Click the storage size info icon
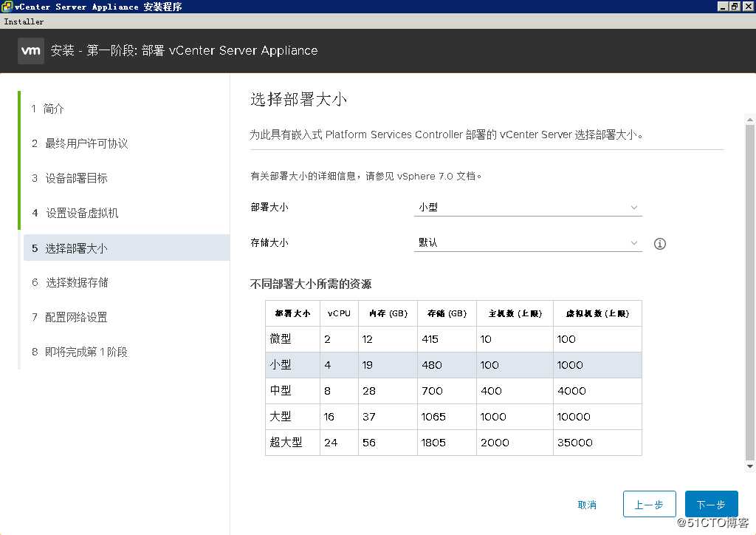 coord(659,244)
